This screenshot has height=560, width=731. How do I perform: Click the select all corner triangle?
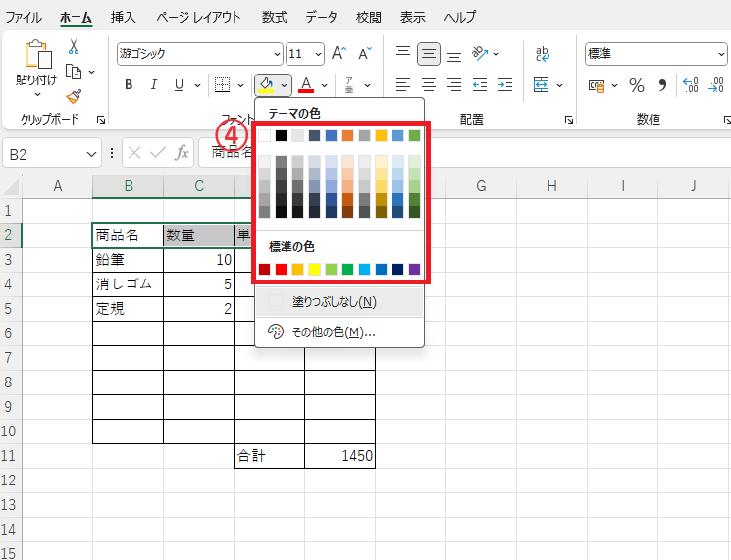pos(10,186)
